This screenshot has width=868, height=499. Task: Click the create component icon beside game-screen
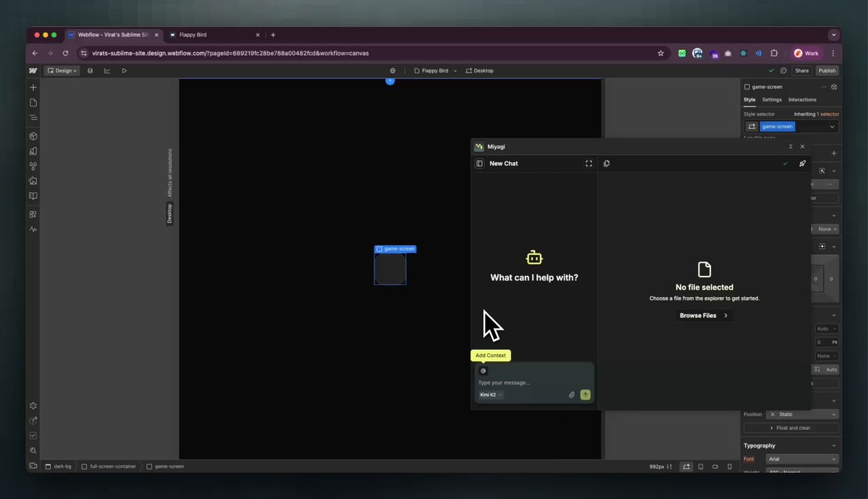click(x=834, y=87)
